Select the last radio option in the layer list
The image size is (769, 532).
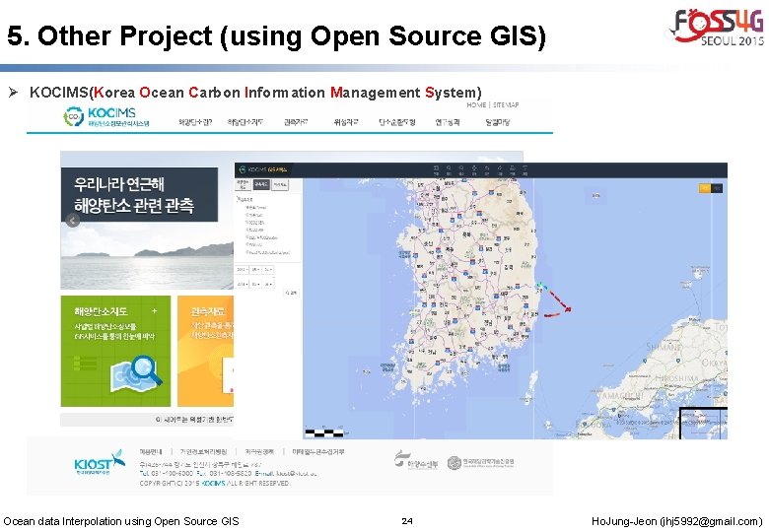[247, 252]
